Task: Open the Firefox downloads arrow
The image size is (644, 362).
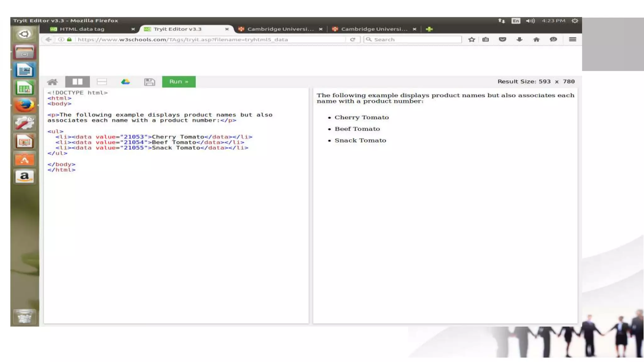Action: point(519,40)
